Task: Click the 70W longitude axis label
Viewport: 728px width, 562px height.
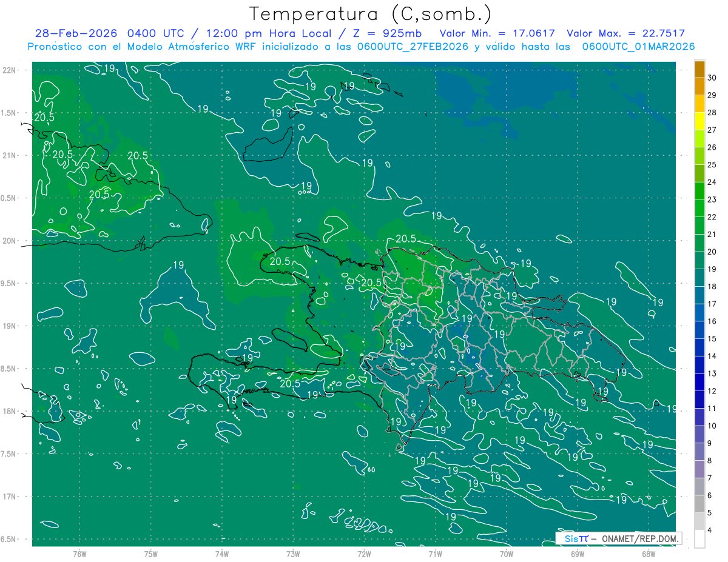Action: click(x=507, y=554)
